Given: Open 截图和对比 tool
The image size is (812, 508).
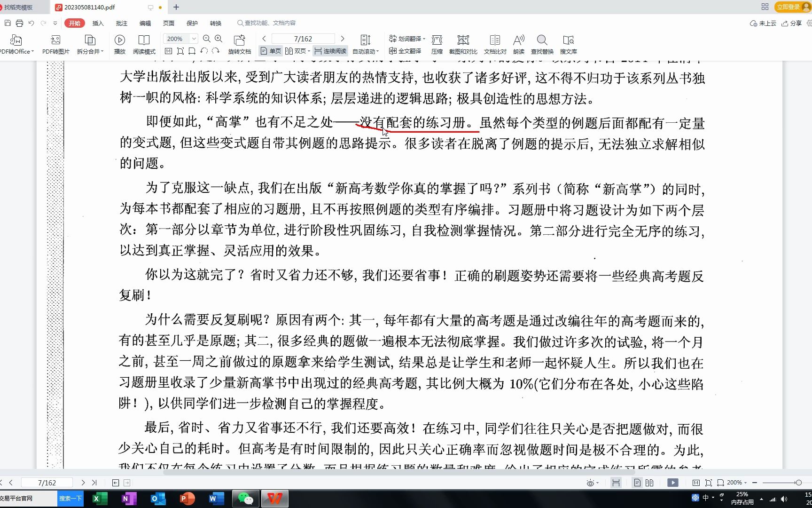Looking at the screenshot, I should pyautogui.click(x=463, y=45).
